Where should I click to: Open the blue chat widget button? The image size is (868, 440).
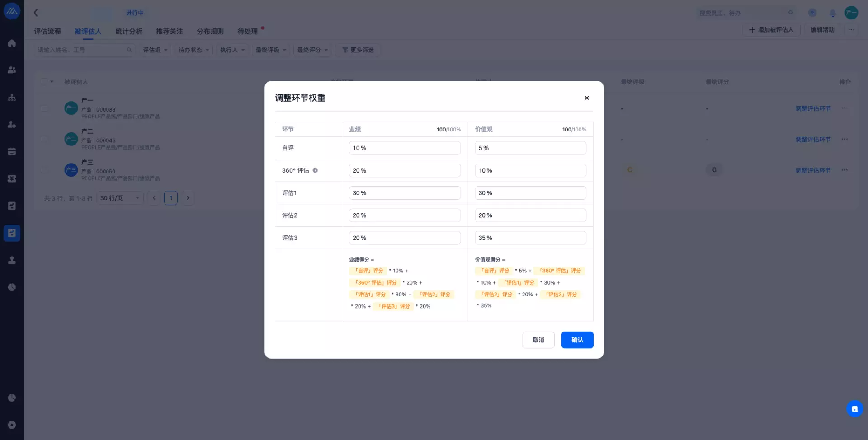(x=854, y=409)
